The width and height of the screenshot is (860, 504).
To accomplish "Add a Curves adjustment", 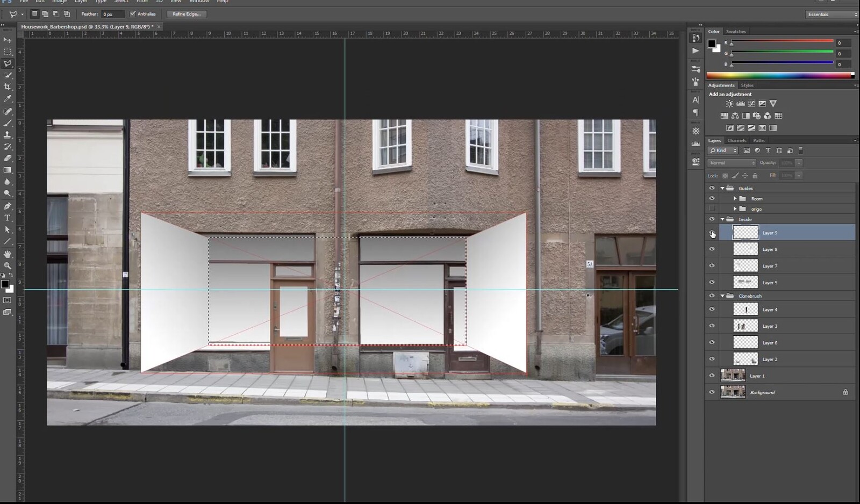I will (x=751, y=104).
